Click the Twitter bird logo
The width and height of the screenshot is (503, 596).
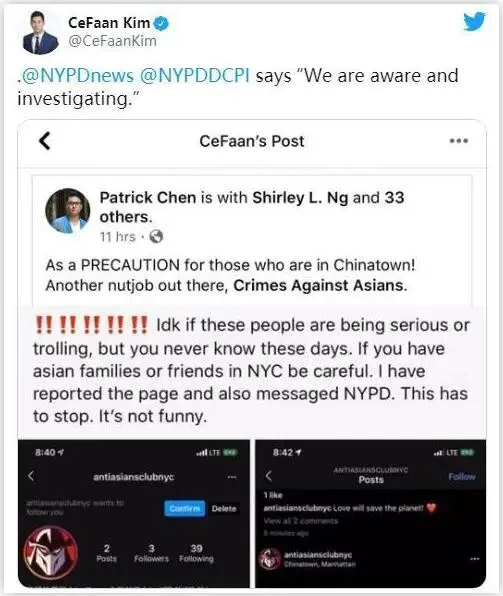474,21
